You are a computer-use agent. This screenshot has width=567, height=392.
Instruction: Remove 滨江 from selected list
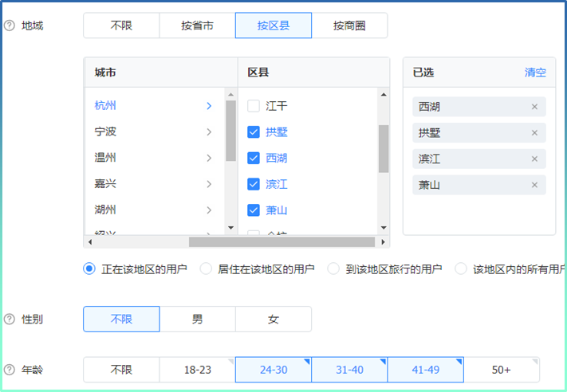click(534, 159)
